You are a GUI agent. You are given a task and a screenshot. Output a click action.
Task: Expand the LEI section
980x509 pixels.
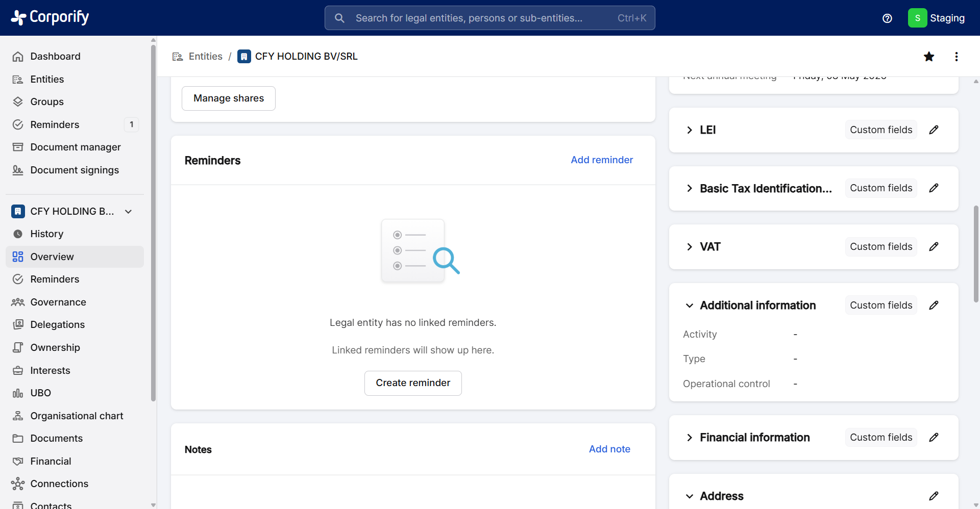[690, 130]
